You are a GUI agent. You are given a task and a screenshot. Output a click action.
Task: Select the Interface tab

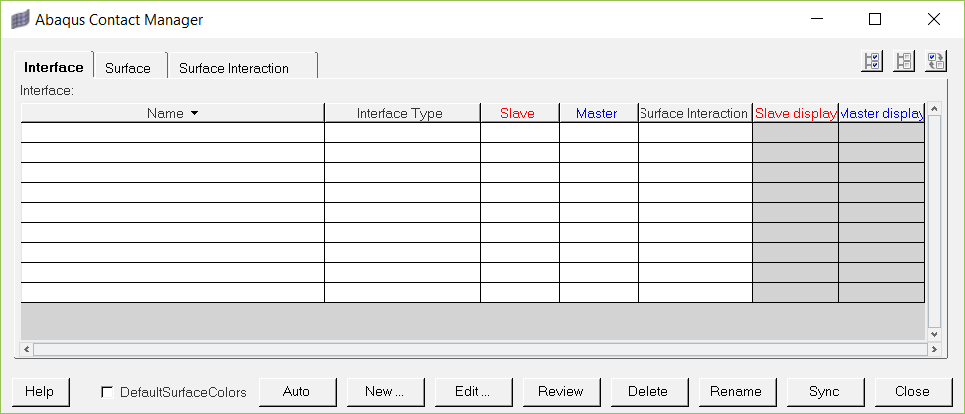(x=54, y=67)
